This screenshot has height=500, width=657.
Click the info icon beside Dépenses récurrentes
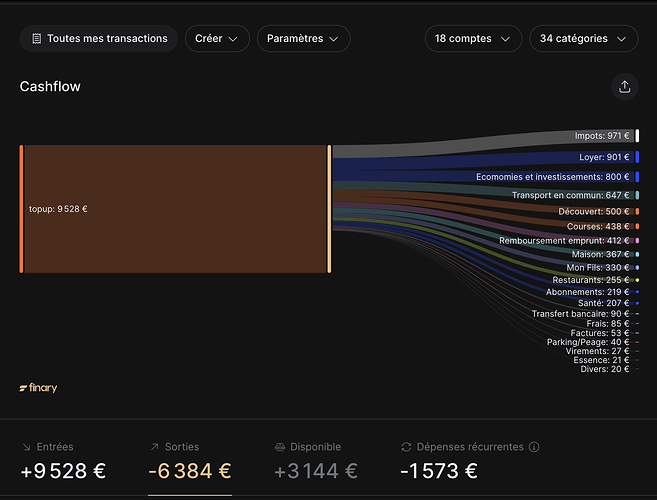(x=534, y=447)
